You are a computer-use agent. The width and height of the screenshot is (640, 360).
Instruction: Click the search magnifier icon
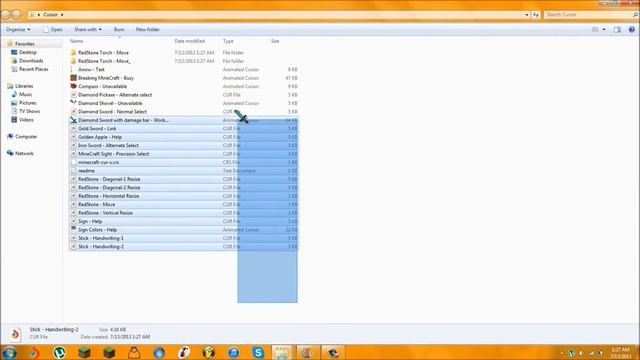click(x=635, y=15)
